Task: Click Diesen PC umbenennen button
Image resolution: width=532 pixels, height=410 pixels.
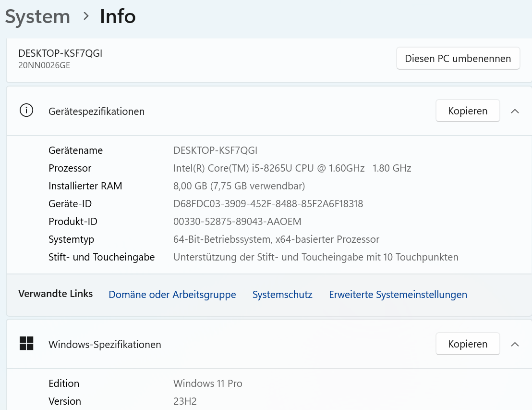Action: click(x=458, y=59)
